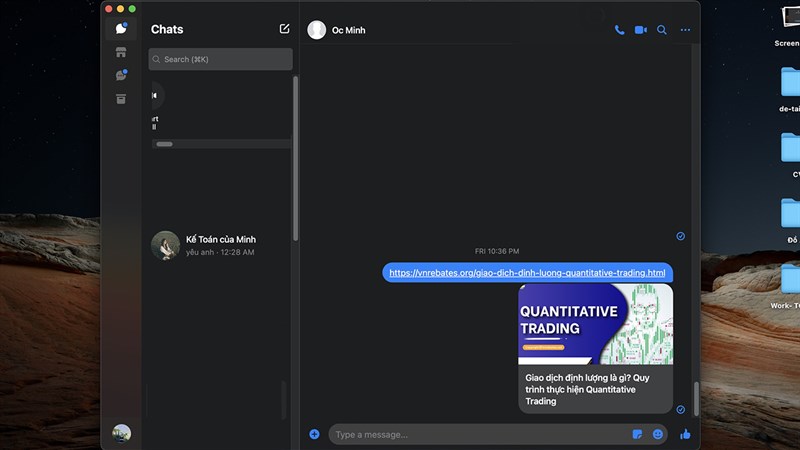Open profile avatar menu at sidebar bottom
The image size is (800, 450).
(x=121, y=433)
